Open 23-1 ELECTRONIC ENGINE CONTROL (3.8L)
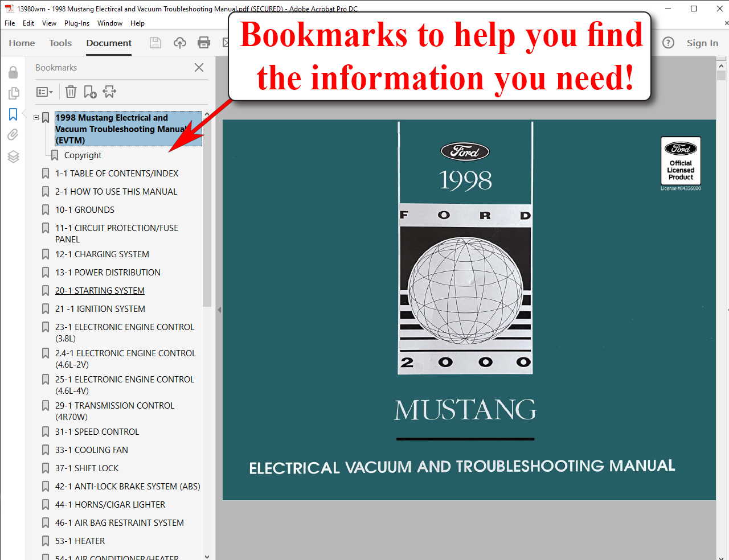 [125, 333]
